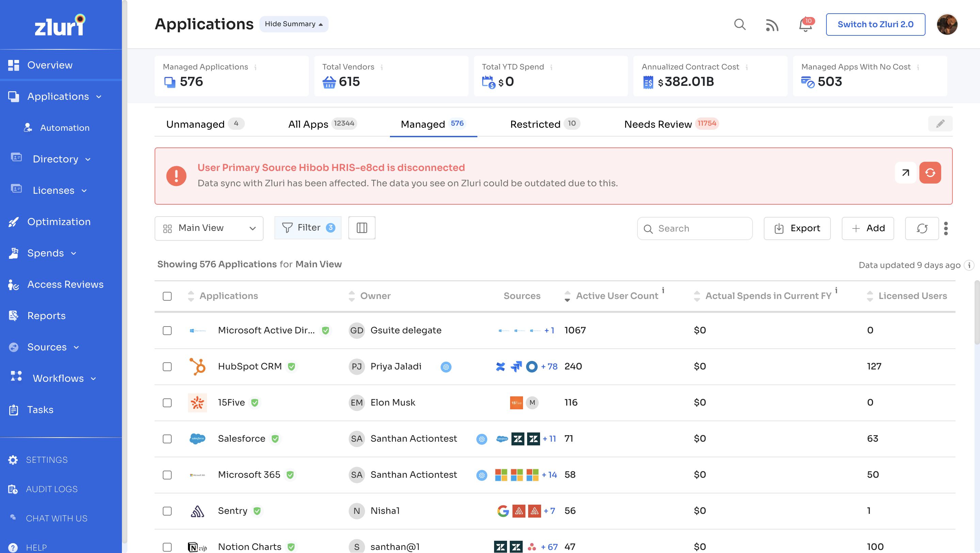Click the Zluri logo
Viewport: 980px width, 553px height.
(61, 25)
